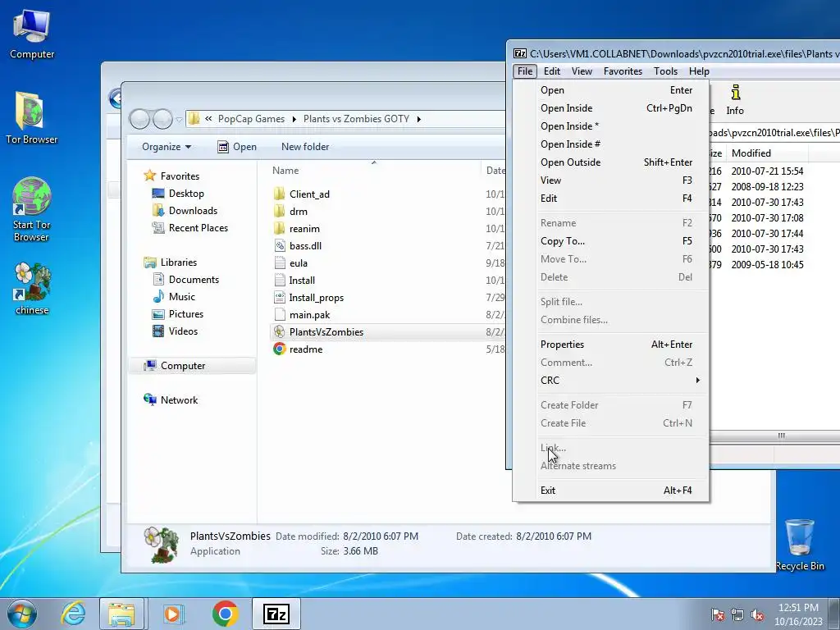Screen dimensions: 840x630
Task: Click New folder in Explorer toolbar
Action: pos(305,147)
